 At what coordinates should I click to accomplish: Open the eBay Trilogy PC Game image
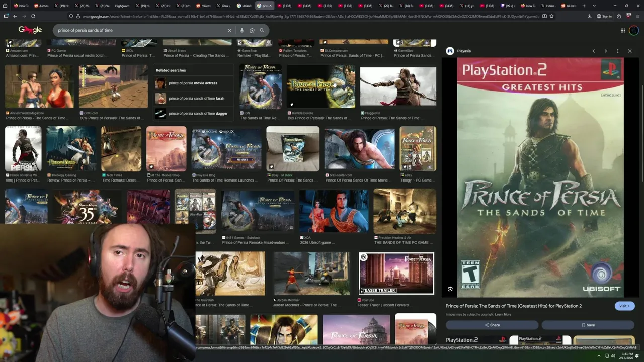tap(418, 149)
